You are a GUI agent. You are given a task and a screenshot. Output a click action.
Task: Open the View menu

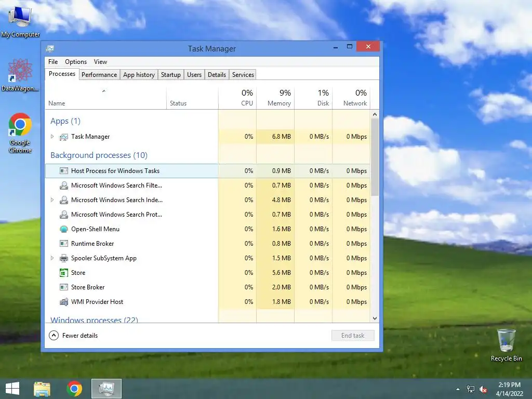(100, 62)
